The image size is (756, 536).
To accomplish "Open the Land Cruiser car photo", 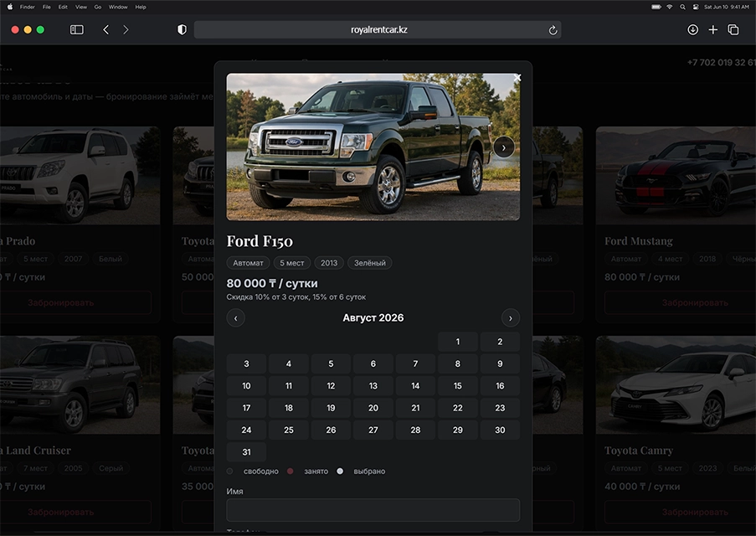I will [80, 385].
